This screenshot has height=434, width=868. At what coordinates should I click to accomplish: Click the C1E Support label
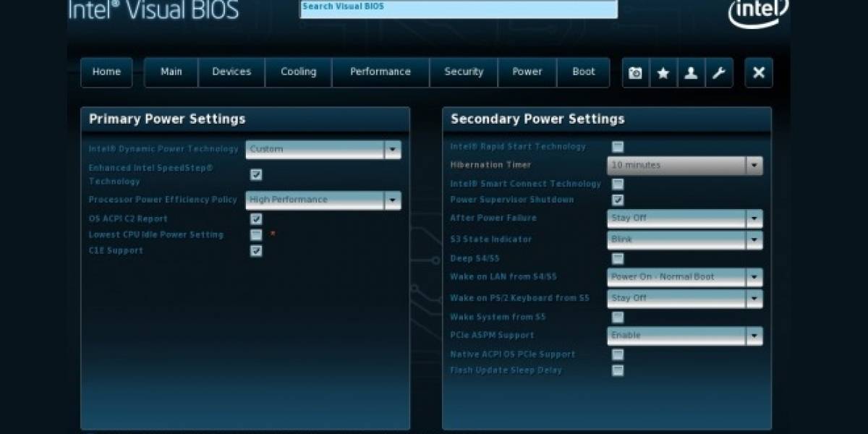[116, 251]
